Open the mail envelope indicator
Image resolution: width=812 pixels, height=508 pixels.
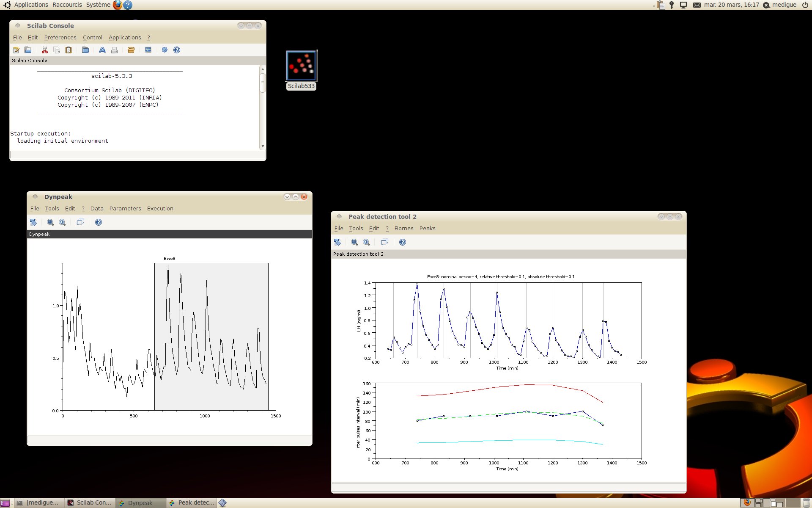[x=697, y=5]
